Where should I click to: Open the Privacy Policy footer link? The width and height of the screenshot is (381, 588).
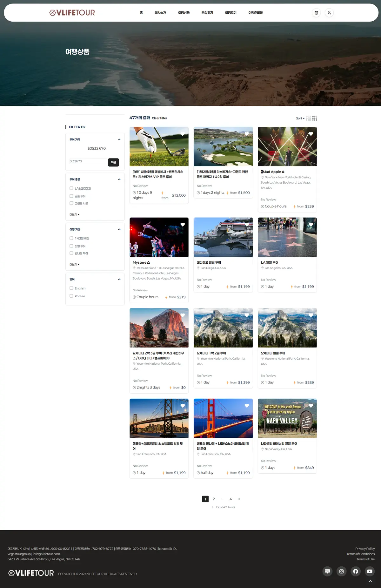[x=365, y=549]
